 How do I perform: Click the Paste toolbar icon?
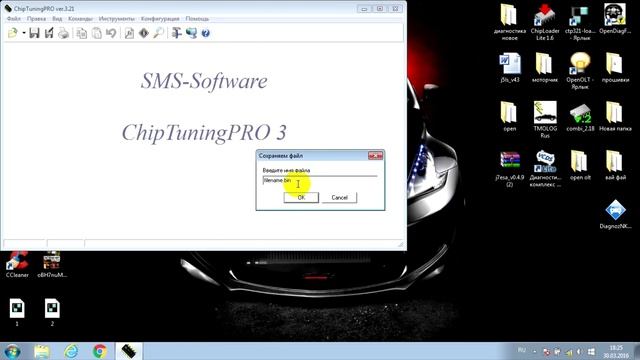[x=96, y=33]
